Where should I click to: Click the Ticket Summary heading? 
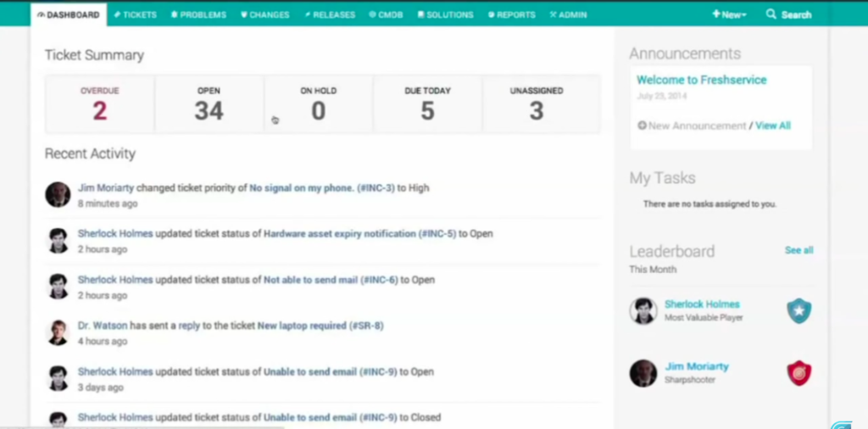pos(94,55)
